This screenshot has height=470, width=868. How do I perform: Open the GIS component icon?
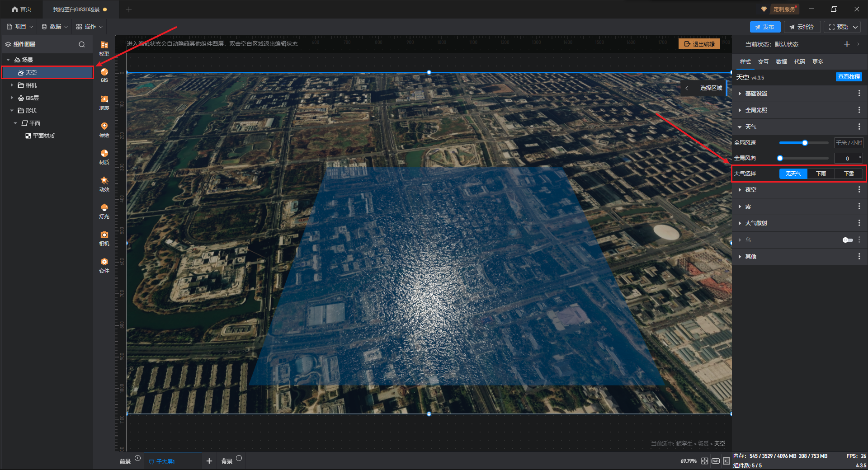104,75
